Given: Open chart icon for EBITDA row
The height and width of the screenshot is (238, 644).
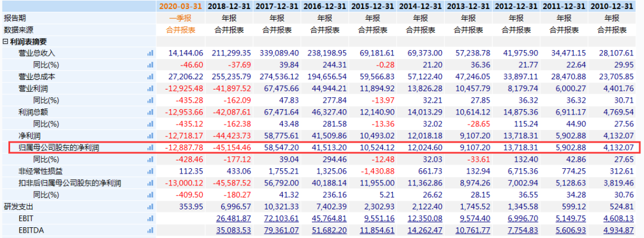Looking at the screenshot, I should 150,230.
